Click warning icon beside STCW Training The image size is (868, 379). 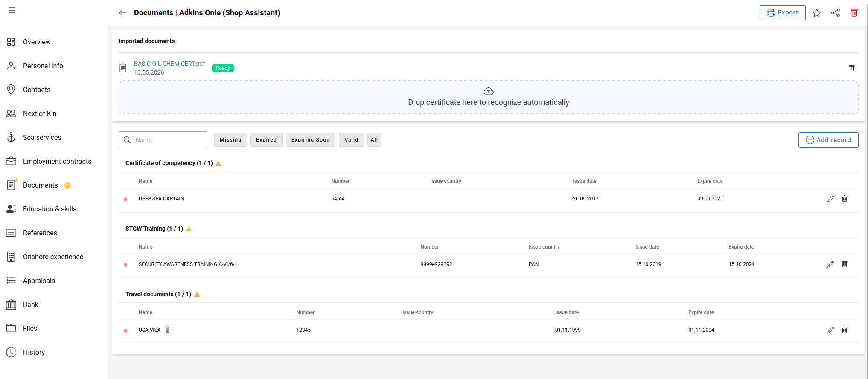pyautogui.click(x=189, y=229)
